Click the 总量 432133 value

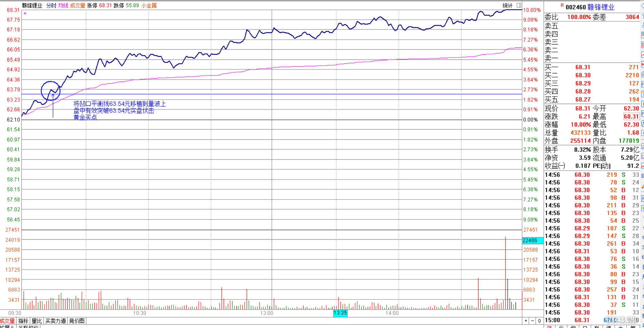(580, 133)
